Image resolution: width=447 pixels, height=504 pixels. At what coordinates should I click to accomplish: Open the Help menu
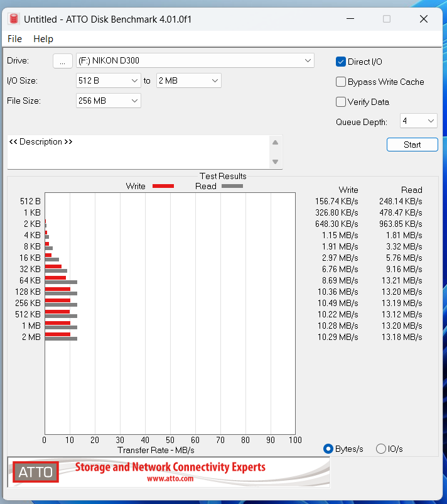pos(43,39)
